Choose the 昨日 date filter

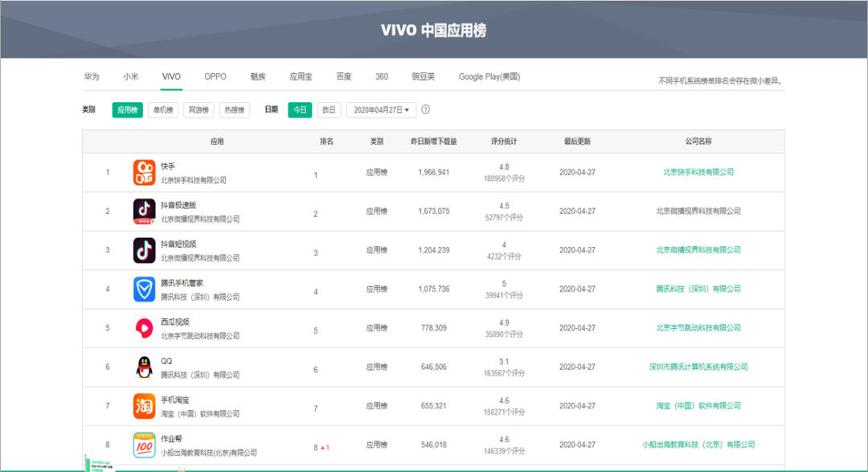tap(329, 109)
